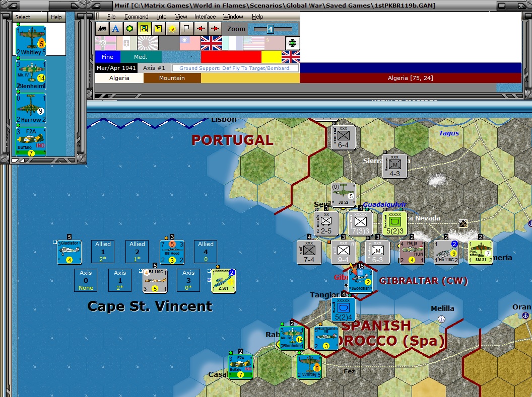Select the 7-4 infantry corps counter

pyautogui.click(x=309, y=253)
